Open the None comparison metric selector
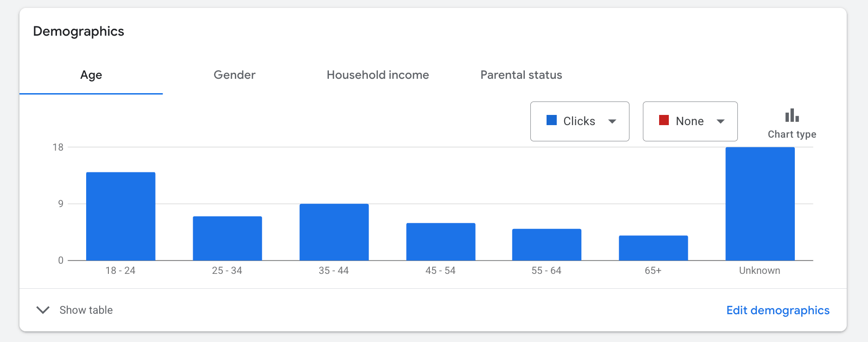 click(x=690, y=121)
